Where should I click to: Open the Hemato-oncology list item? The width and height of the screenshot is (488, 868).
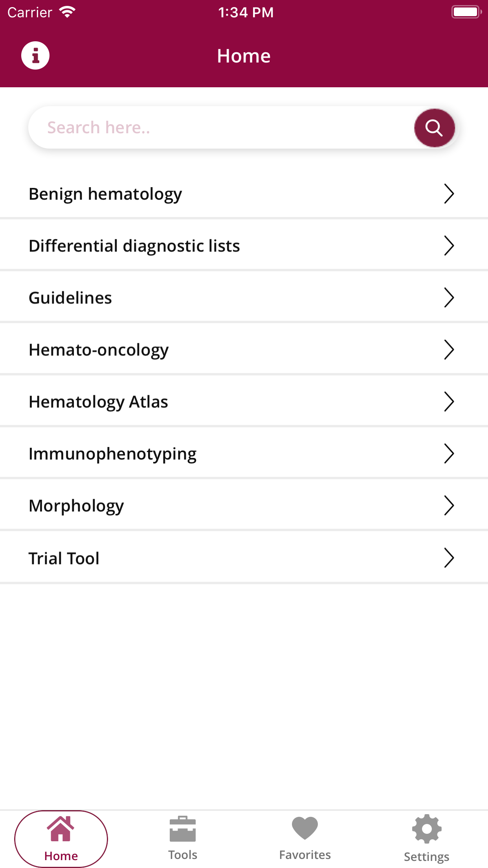click(x=99, y=349)
